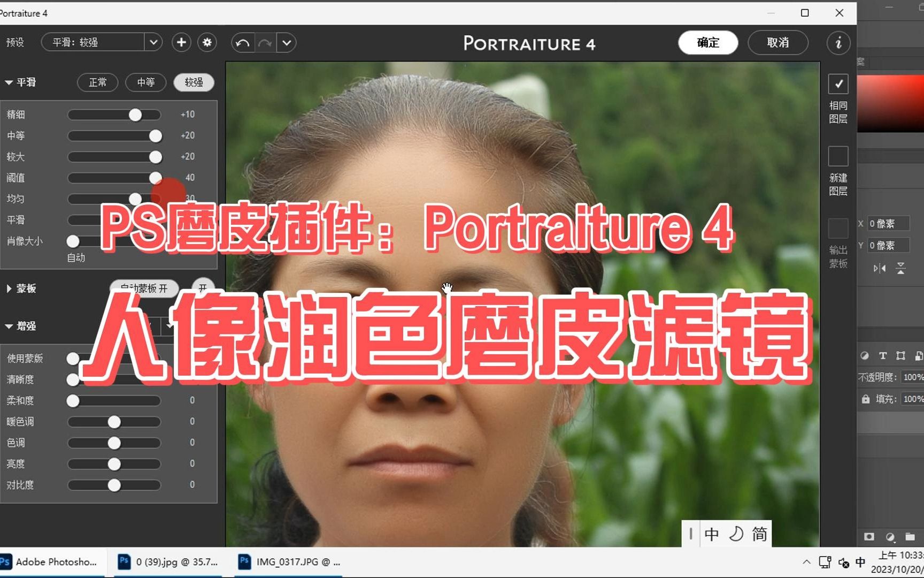This screenshot has width=924, height=578.
Task: Click the 自动 label under 肖像大小
Action: (x=76, y=258)
